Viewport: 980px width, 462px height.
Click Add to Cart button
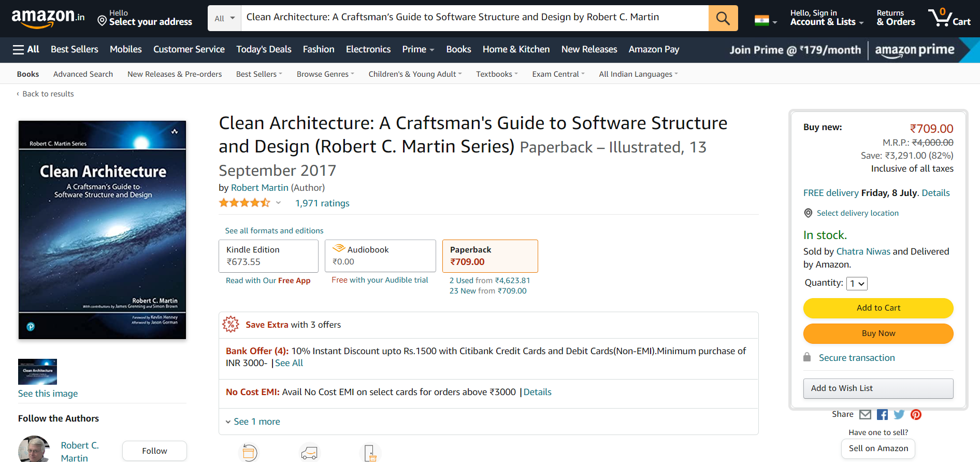pos(878,308)
